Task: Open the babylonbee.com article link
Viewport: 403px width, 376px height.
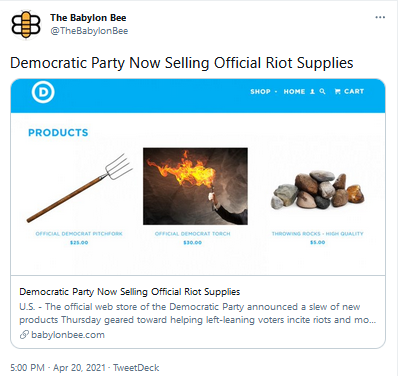Action: [x=68, y=335]
